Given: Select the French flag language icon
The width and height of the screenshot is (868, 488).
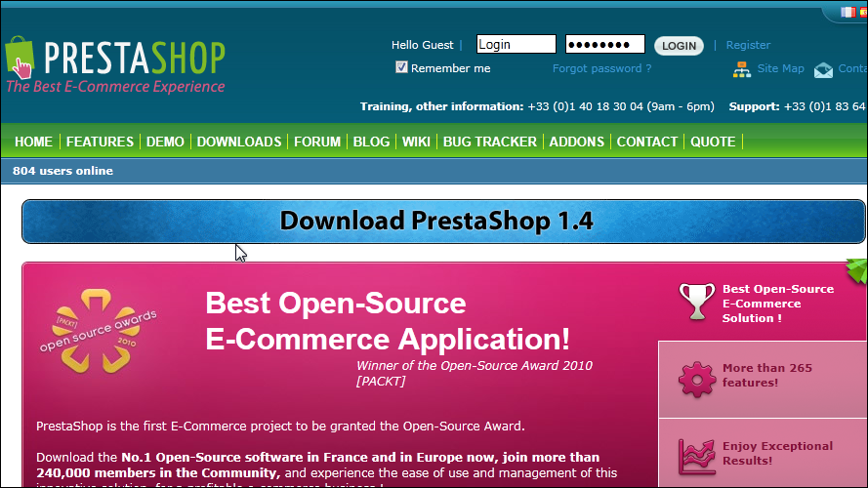Looking at the screenshot, I should pos(847,12).
